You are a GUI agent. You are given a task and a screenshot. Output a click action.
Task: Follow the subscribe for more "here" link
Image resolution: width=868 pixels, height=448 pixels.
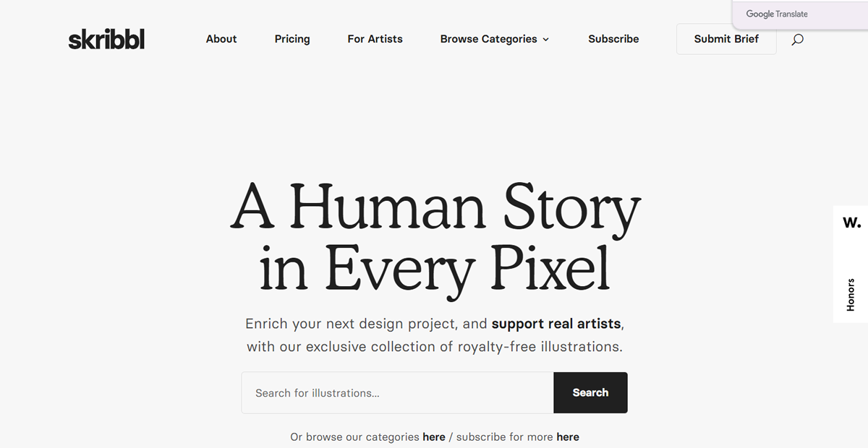click(568, 437)
